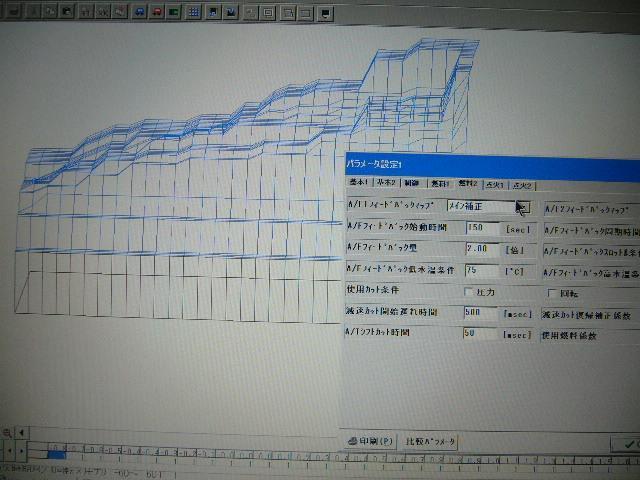Screen dimensions: 640x480
Task: Click the blue car icon in toolbar
Action: [x=139, y=14]
